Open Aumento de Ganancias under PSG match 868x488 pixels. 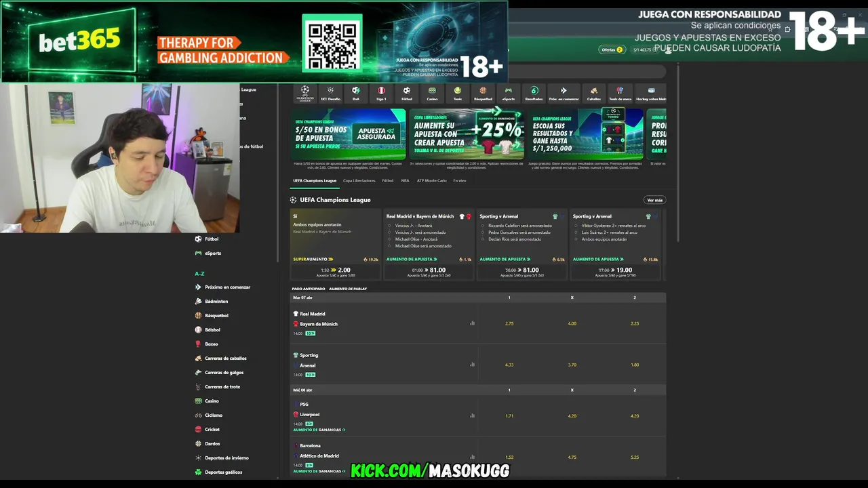(319, 430)
